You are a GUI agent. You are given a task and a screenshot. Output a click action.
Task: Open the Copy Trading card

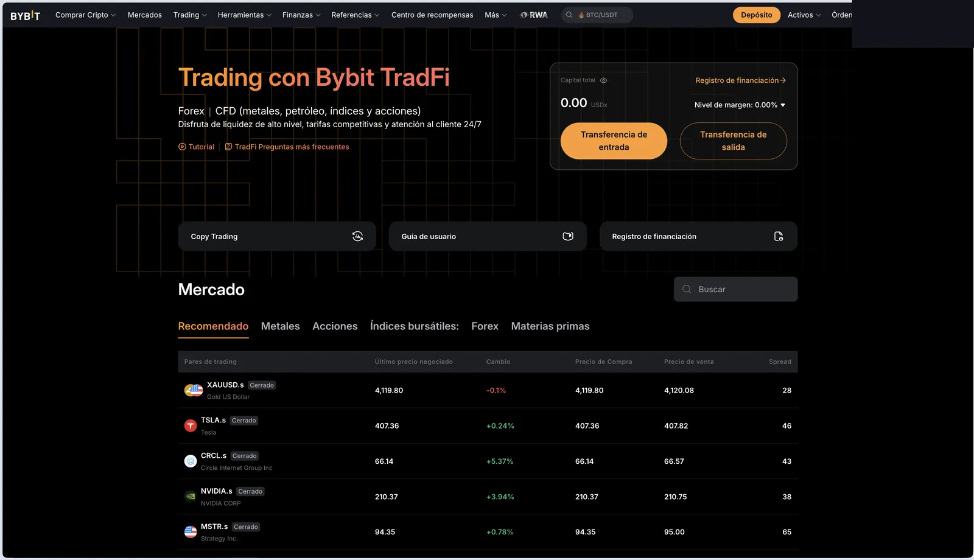pos(277,236)
